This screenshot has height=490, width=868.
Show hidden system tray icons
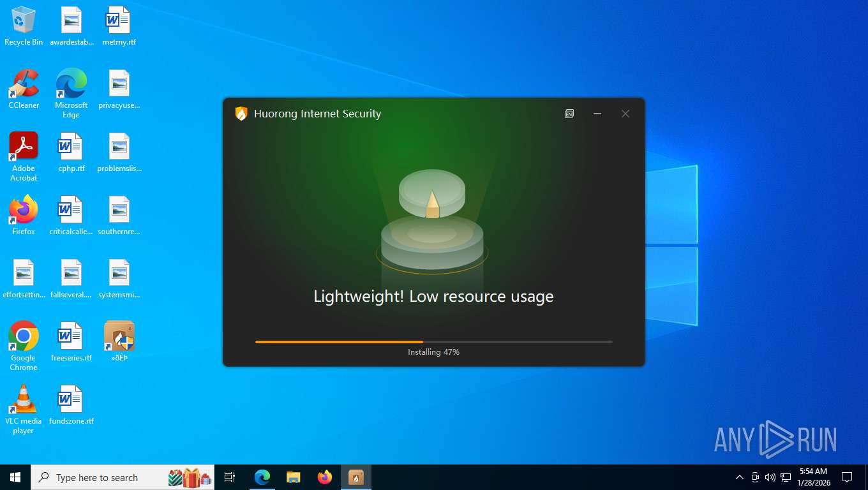pyautogui.click(x=740, y=477)
